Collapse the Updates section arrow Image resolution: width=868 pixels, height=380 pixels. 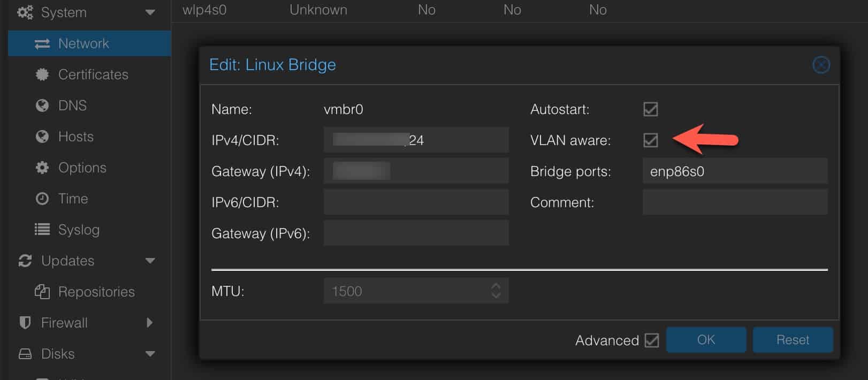click(150, 261)
